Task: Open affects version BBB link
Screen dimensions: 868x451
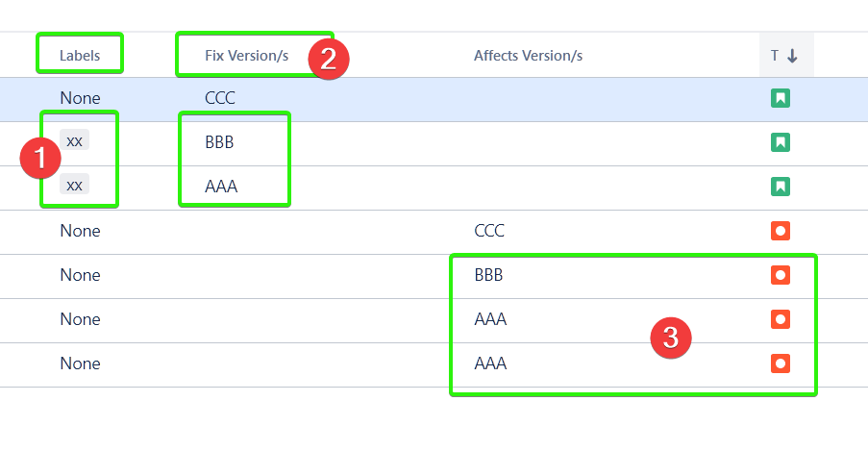Action: pyautogui.click(x=488, y=275)
